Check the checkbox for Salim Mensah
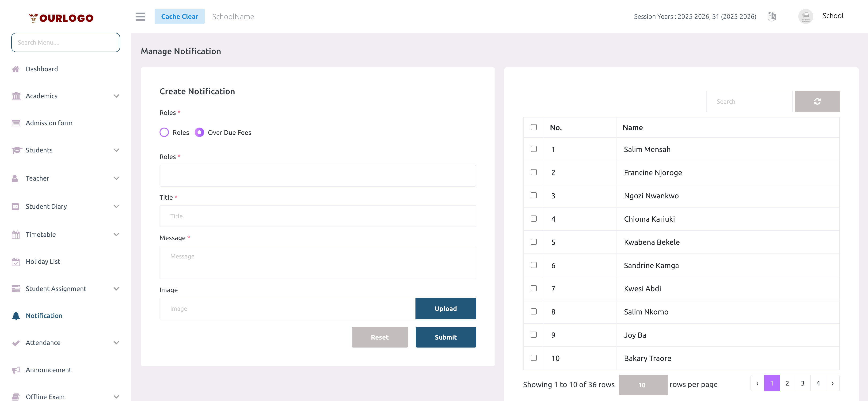This screenshot has height=401, width=868. 533,149
